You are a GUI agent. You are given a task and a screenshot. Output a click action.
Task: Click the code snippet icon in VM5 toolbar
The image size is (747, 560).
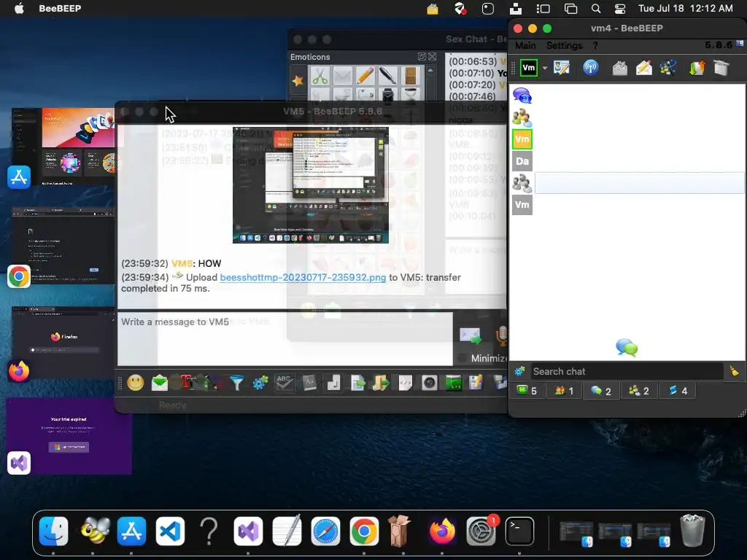click(405, 382)
